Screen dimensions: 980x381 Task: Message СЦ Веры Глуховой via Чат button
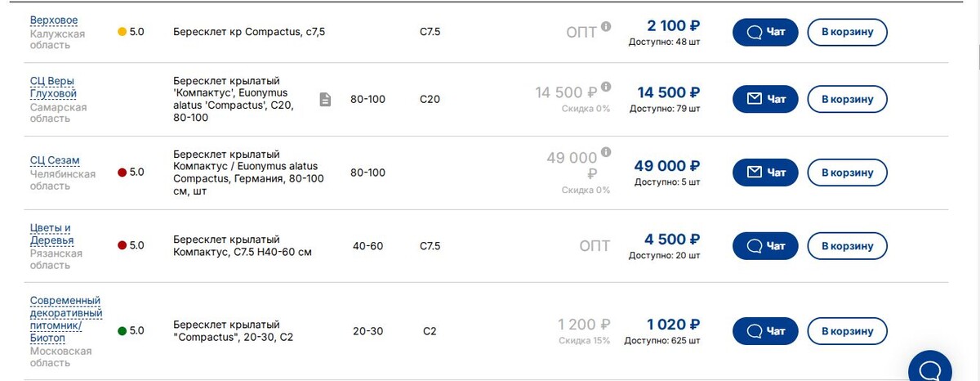(x=765, y=100)
